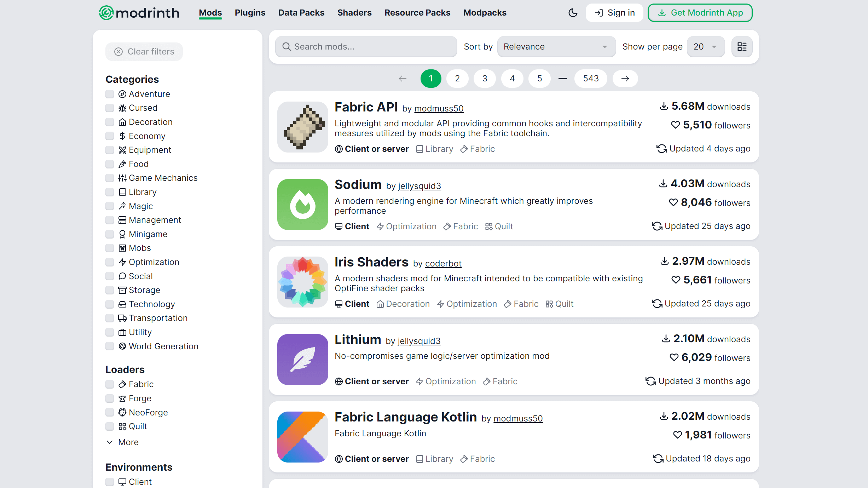Click the Iris Shaders mod icon
The image size is (868, 488).
tap(303, 282)
